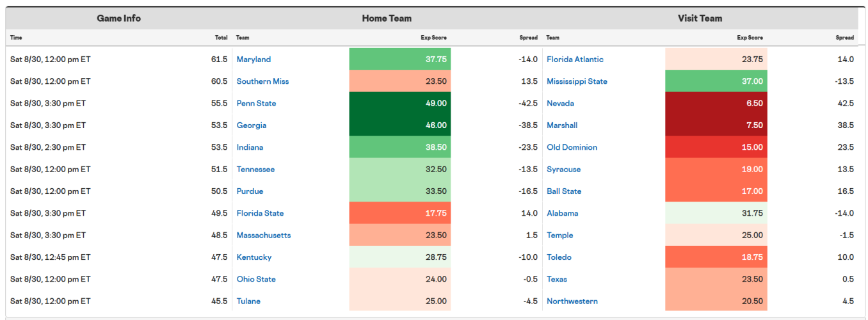Open the Temple team link
The height and width of the screenshot is (320, 868).
559,235
